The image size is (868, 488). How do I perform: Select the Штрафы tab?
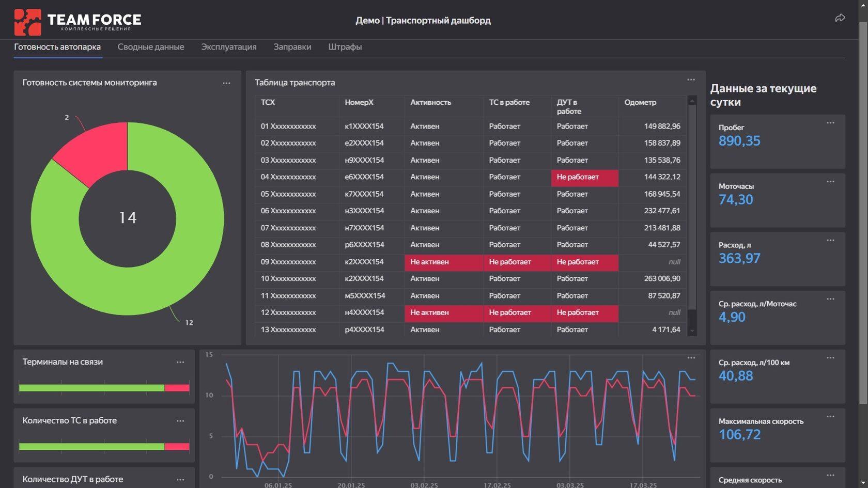tap(345, 47)
